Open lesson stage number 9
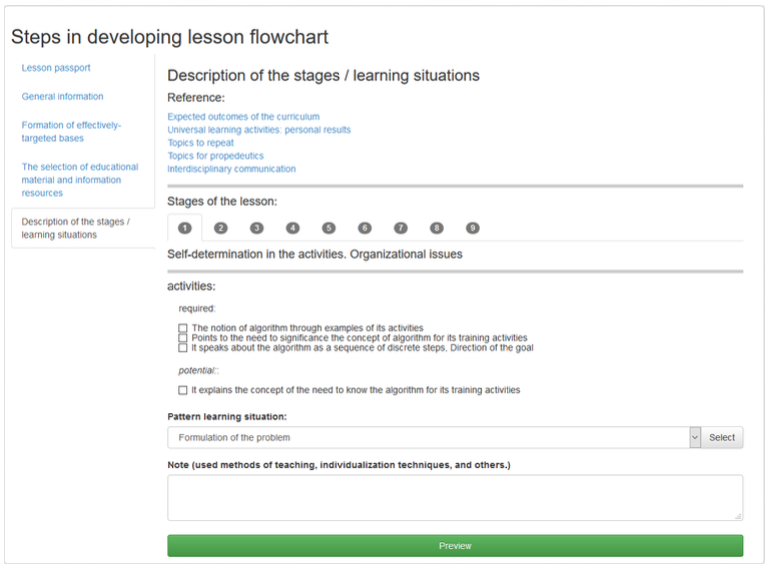 coord(473,228)
